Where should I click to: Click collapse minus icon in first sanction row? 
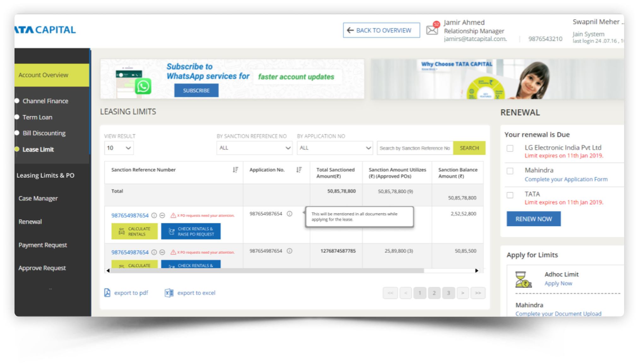[162, 215]
